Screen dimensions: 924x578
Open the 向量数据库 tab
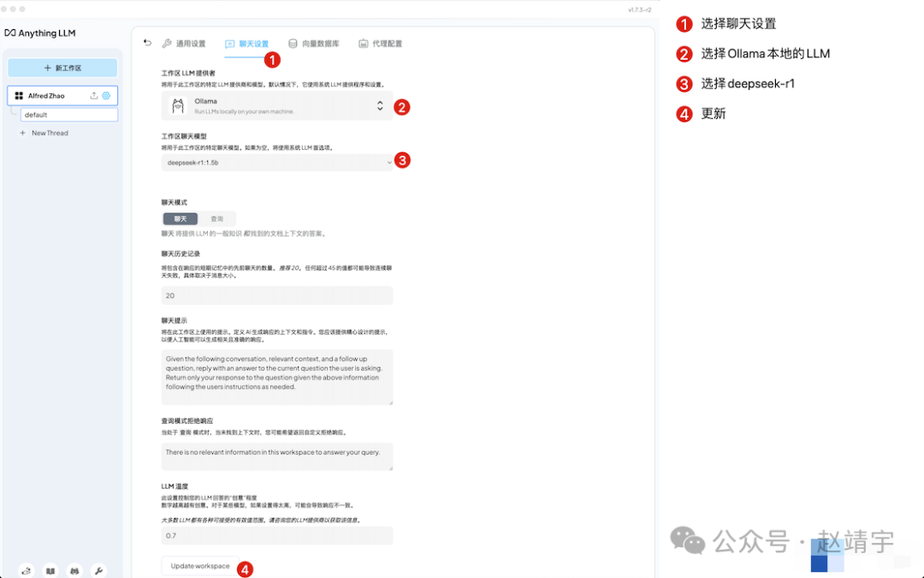pyautogui.click(x=313, y=44)
